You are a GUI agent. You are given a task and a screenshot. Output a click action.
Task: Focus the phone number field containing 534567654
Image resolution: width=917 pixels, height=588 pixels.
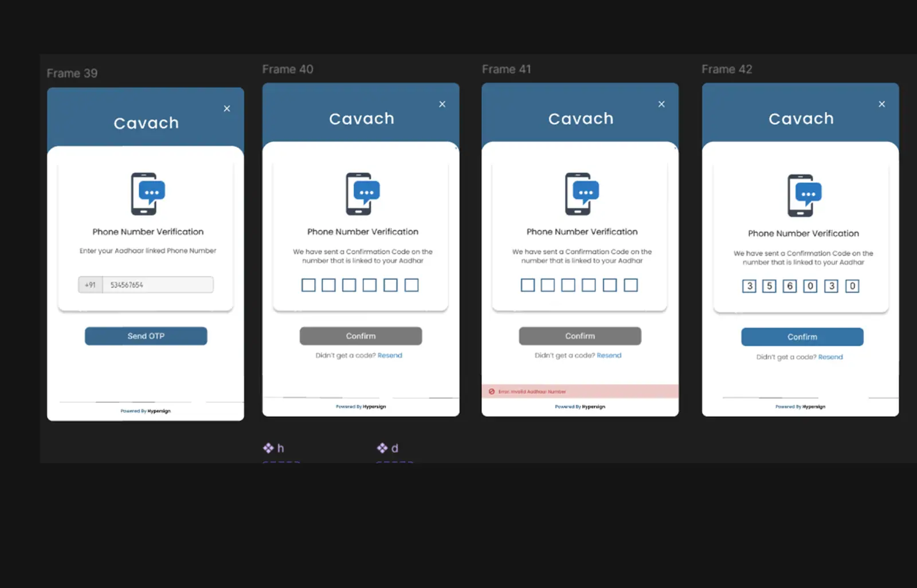(158, 285)
